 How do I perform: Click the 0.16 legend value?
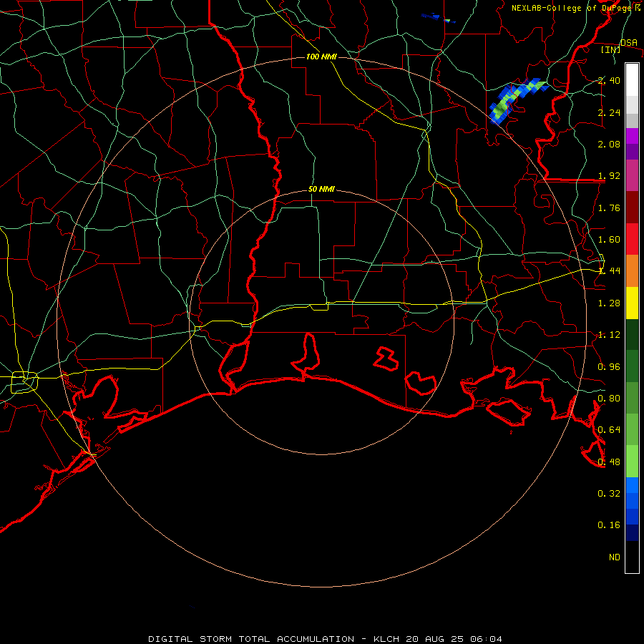pyautogui.click(x=609, y=525)
